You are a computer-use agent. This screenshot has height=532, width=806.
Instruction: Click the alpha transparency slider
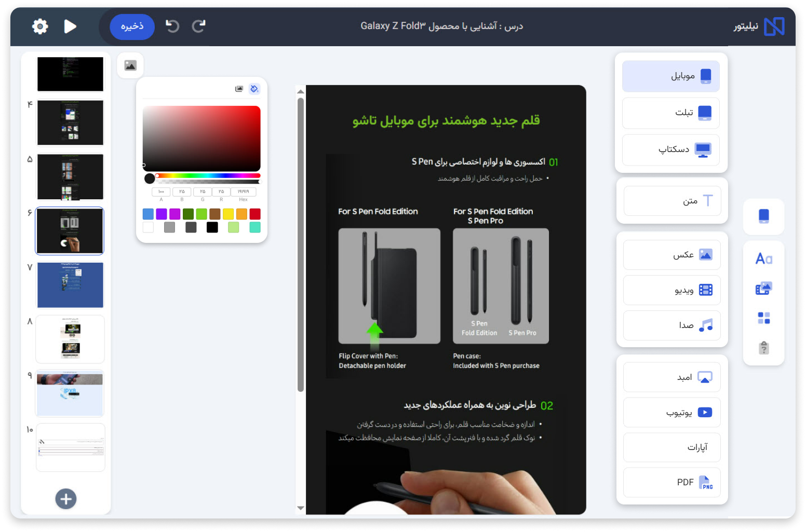pos(208,182)
